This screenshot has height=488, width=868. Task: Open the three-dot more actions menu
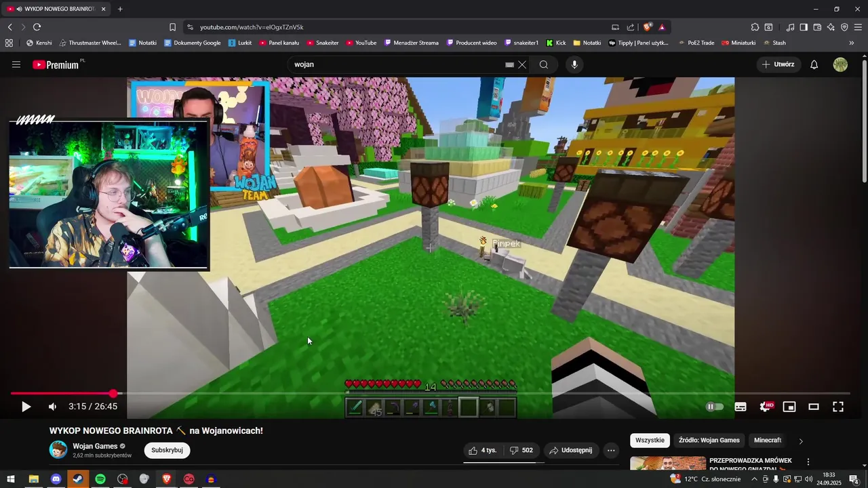tap(611, 450)
